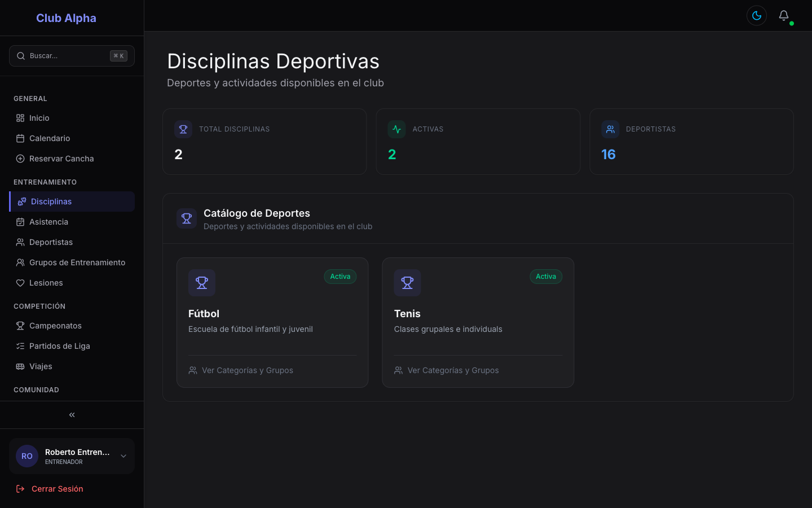Click the Fútbol card title
Image resolution: width=812 pixels, height=508 pixels.
[204, 314]
